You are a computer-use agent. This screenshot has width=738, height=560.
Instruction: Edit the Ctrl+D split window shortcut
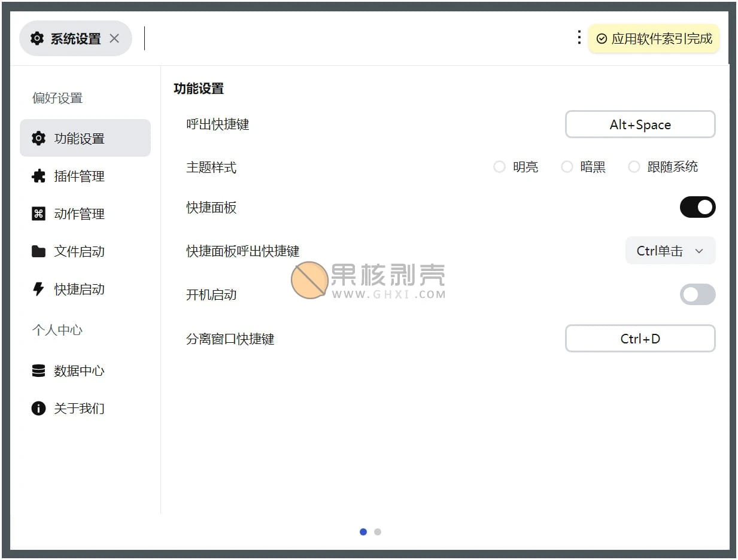(x=640, y=339)
